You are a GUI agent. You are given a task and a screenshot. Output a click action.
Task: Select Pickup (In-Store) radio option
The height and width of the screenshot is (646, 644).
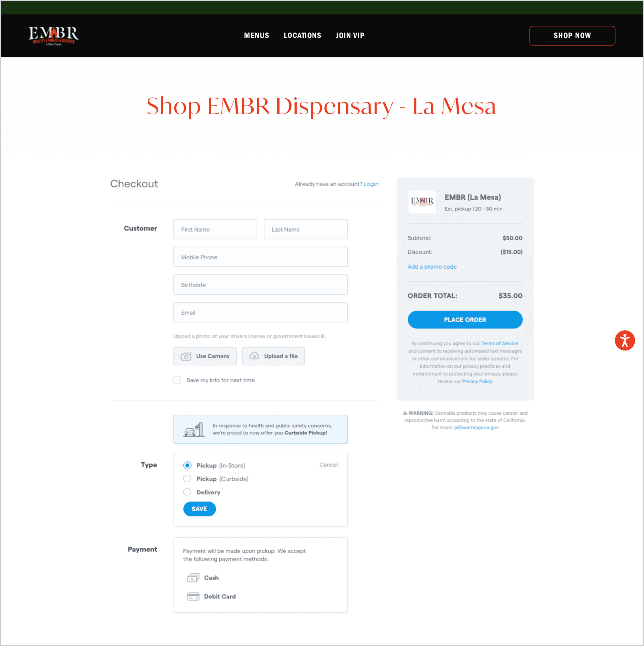point(187,465)
